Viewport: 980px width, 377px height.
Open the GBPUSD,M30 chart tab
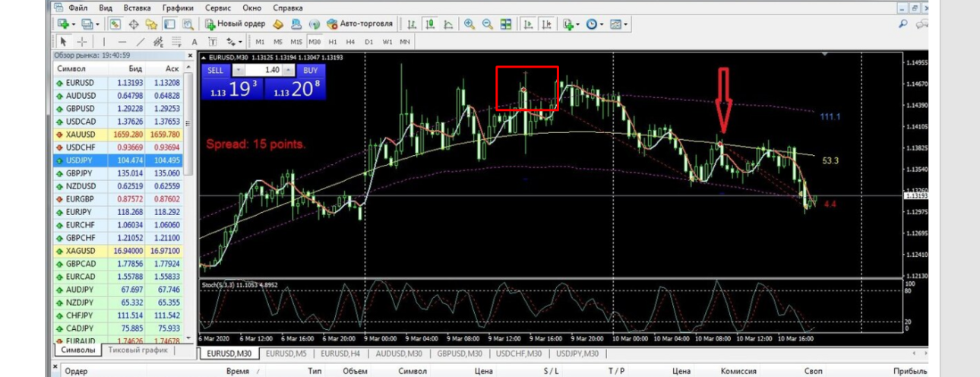tap(459, 353)
